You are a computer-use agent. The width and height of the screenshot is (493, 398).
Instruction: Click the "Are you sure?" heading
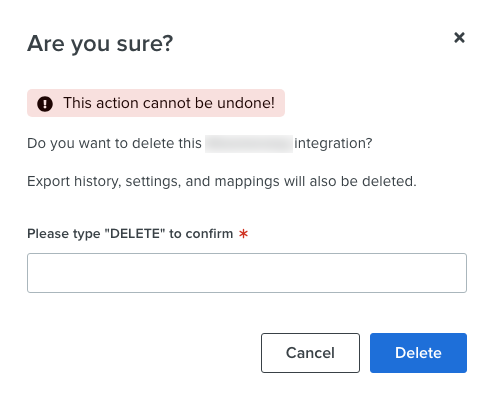(100, 43)
